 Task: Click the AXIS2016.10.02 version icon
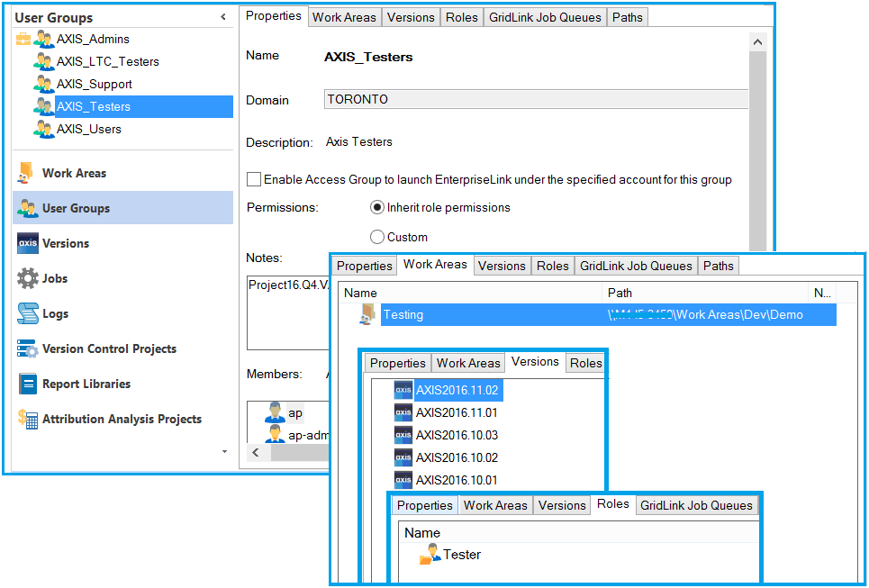[x=403, y=457]
